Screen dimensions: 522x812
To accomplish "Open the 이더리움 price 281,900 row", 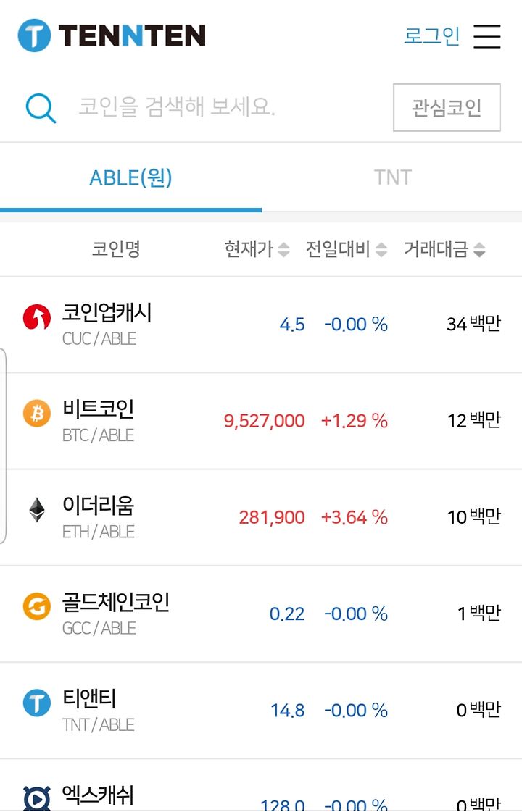I will tap(261, 517).
